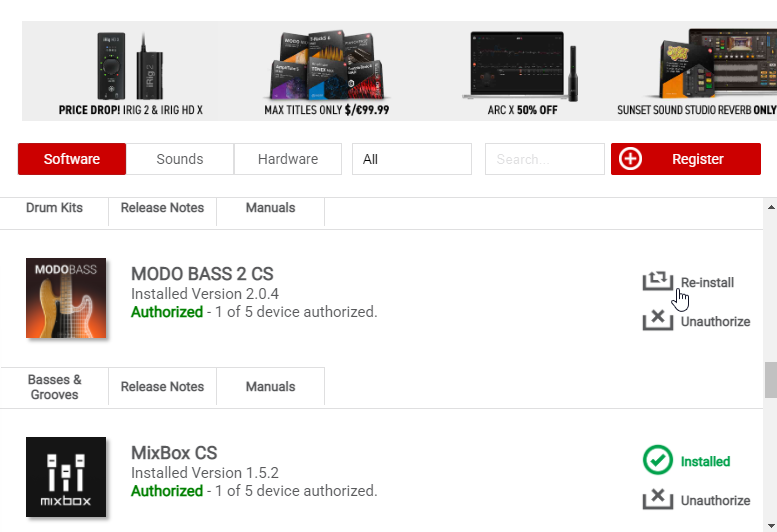Click the MixBox CS Unauthorize icon
Image resolution: width=777 pixels, height=532 pixels.
point(657,499)
